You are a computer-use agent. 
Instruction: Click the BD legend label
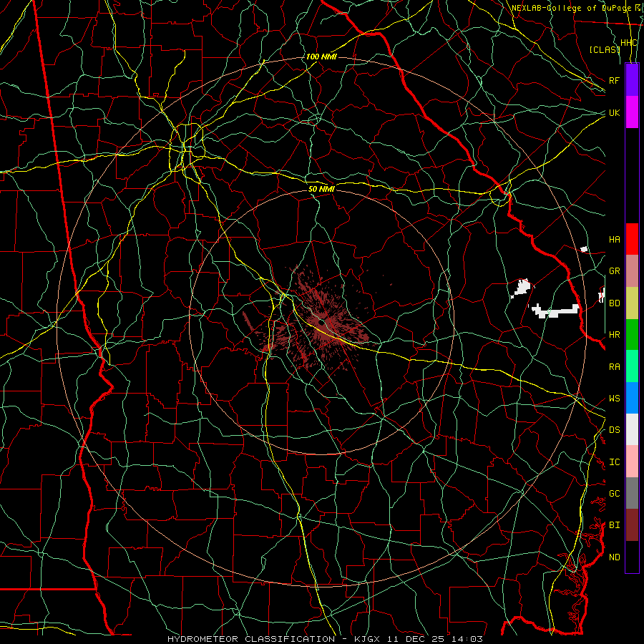click(x=614, y=303)
